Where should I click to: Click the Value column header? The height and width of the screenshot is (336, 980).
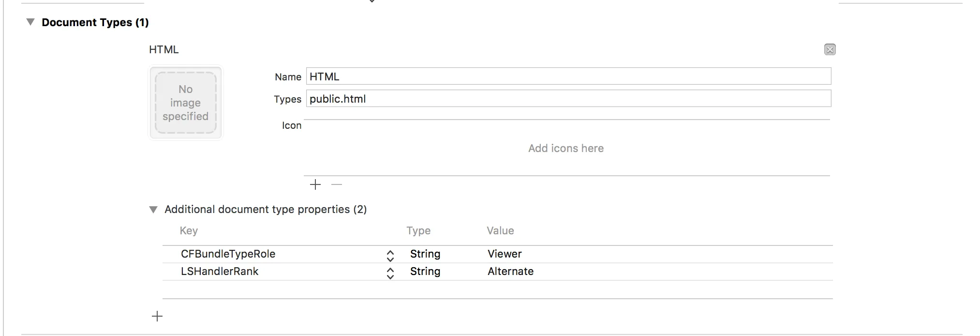[500, 231]
